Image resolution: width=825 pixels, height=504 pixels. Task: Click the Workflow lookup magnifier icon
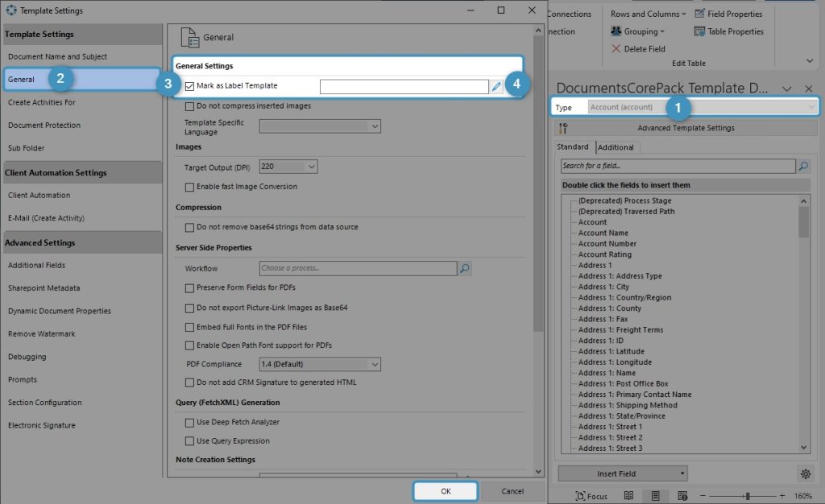tap(465, 269)
